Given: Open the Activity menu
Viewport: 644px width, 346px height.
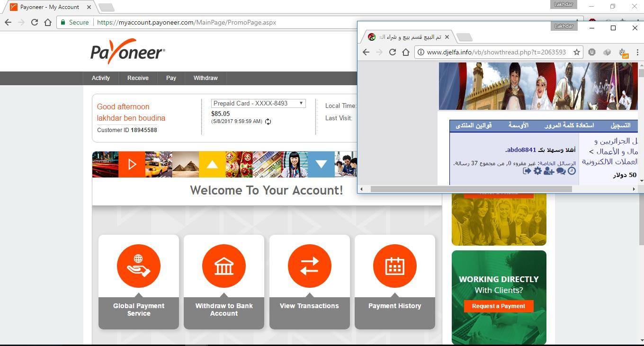Looking at the screenshot, I should tap(101, 78).
